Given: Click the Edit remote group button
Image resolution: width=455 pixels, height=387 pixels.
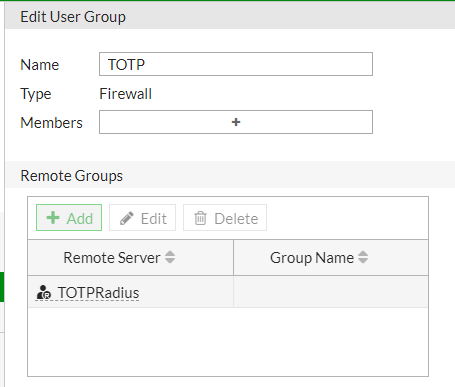Looking at the screenshot, I should [142, 218].
